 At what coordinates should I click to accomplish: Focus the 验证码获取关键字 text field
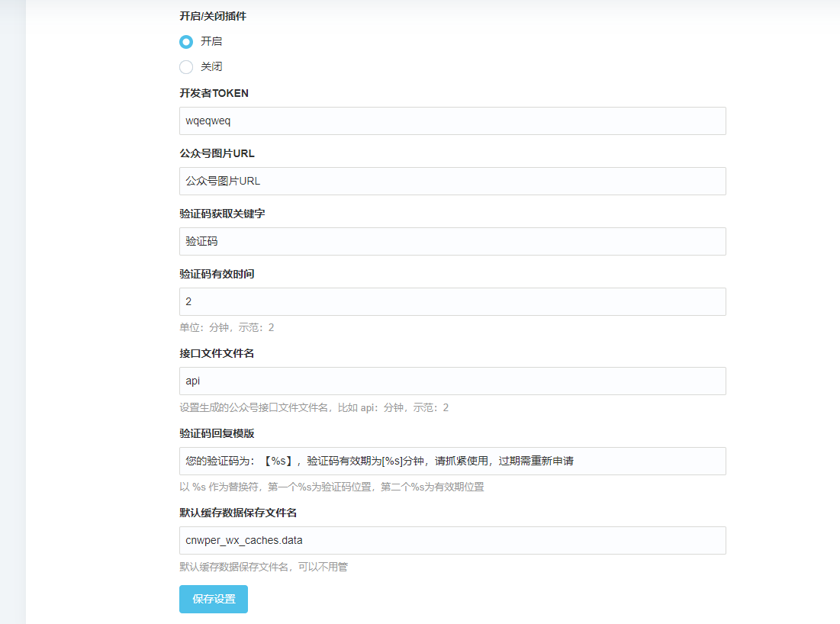click(x=452, y=242)
